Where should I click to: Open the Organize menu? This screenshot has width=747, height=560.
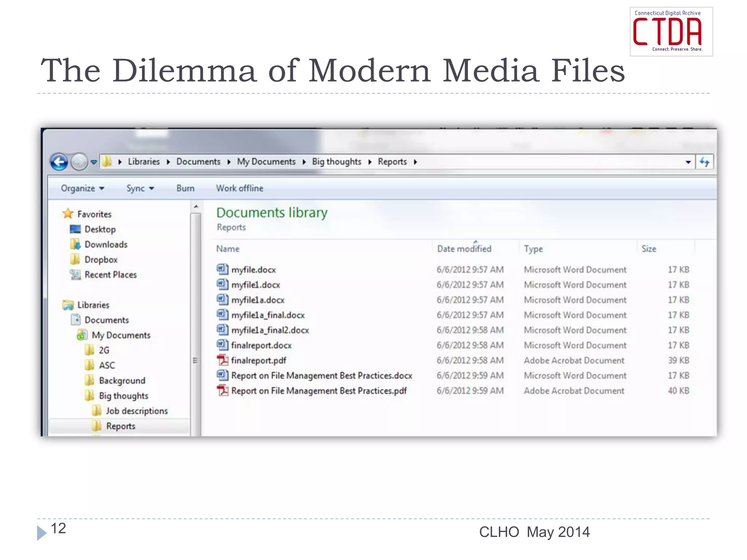click(82, 188)
